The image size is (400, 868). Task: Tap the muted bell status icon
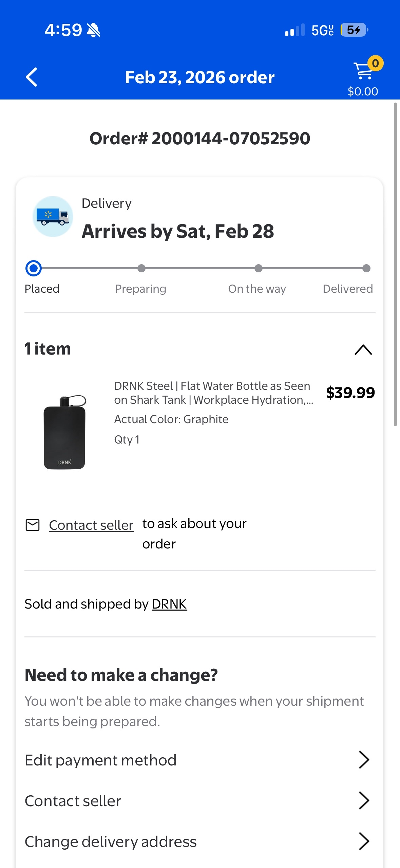[93, 30]
